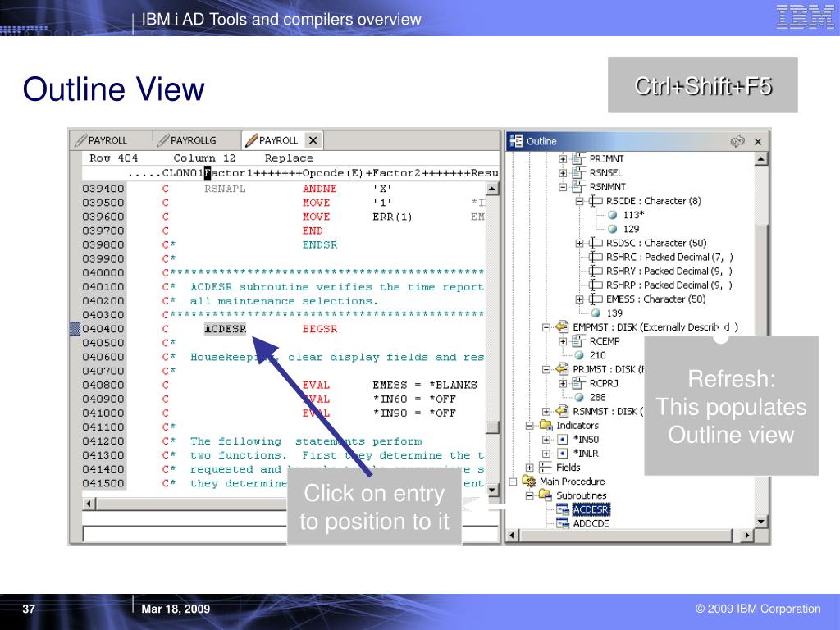Switch to the first PAYROLL tab
This screenshot has width=840, height=630.
point(101,140)
